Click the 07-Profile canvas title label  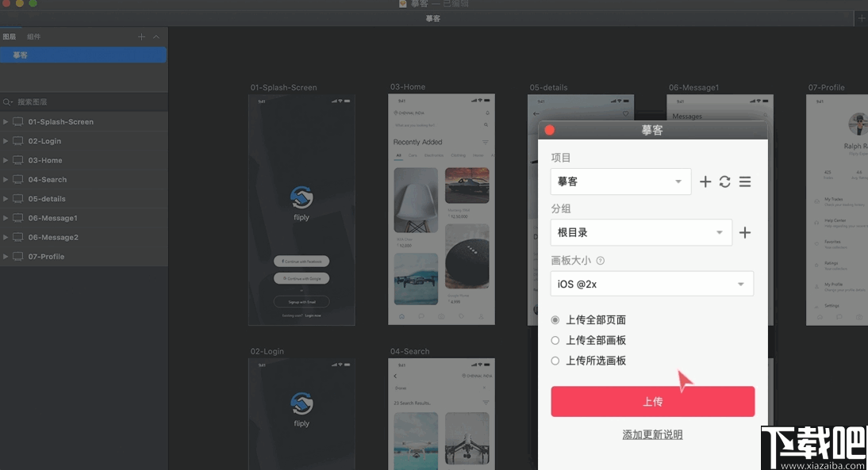point(826,87)
